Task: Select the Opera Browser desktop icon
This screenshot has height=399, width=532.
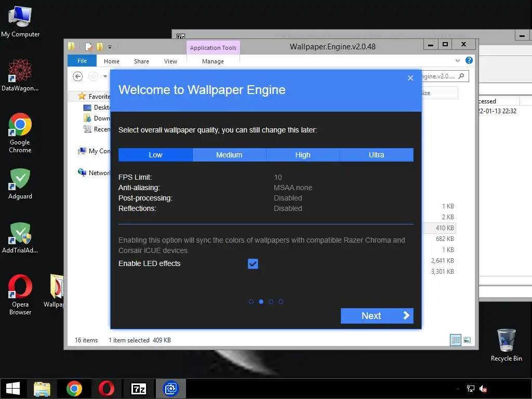Action: 20,295
